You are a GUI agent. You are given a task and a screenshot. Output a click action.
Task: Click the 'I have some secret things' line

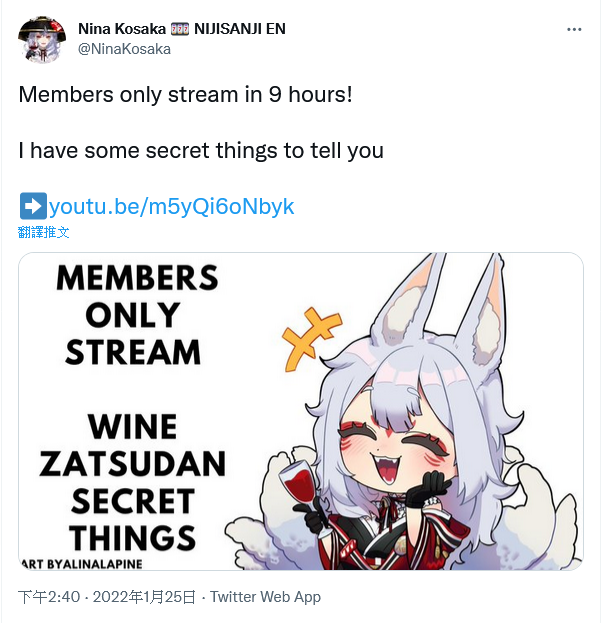[201, 151]
